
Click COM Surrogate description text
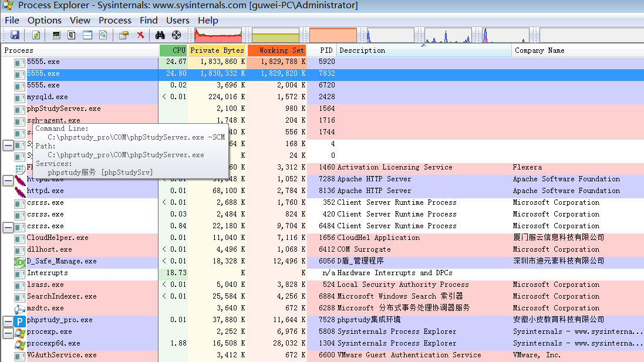coord(364,249)
